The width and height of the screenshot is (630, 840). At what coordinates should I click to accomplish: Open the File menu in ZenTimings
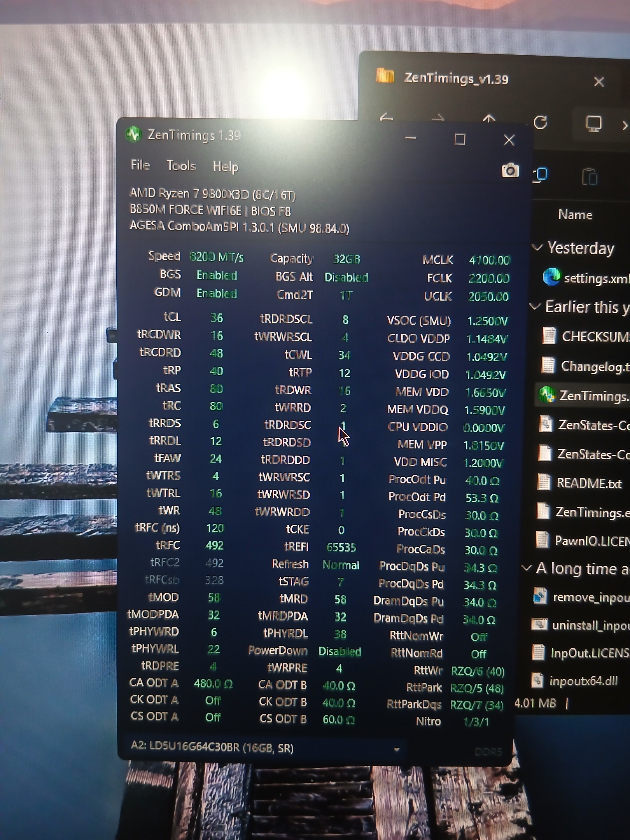[x=140, y=165]
